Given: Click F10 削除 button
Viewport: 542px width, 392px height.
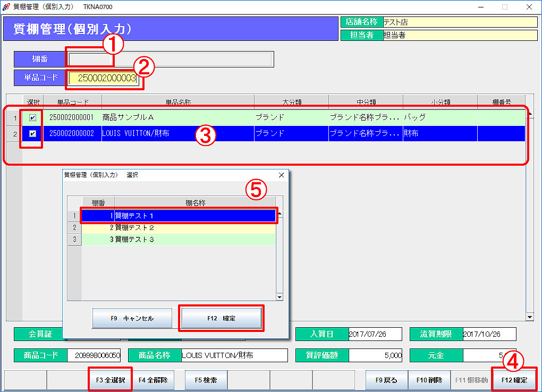Looking at the screenshot, I should [429, 380].
